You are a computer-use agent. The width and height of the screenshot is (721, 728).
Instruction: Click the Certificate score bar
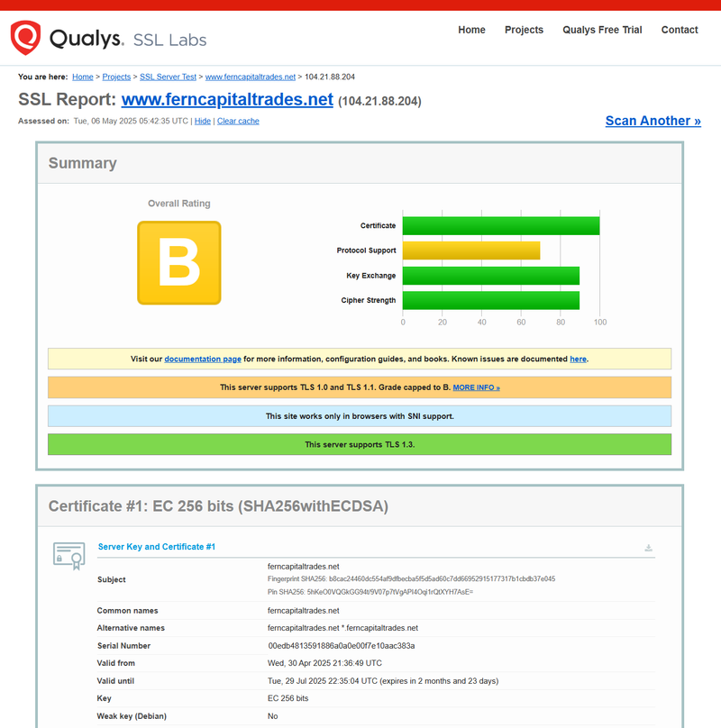(501, 225)
